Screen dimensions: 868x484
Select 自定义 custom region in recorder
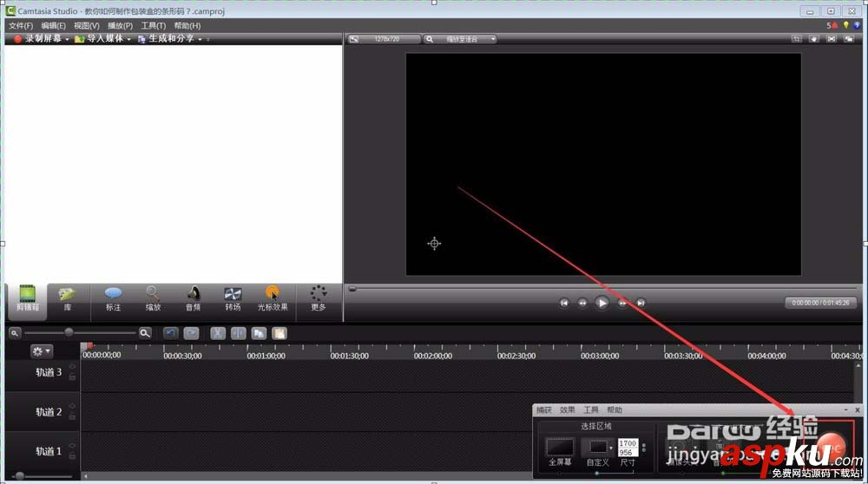click(x=598, y=452)
